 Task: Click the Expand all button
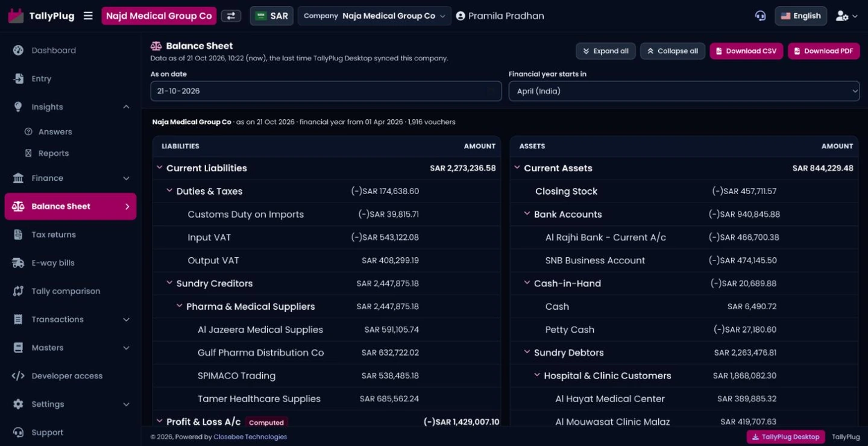[605, 51]
